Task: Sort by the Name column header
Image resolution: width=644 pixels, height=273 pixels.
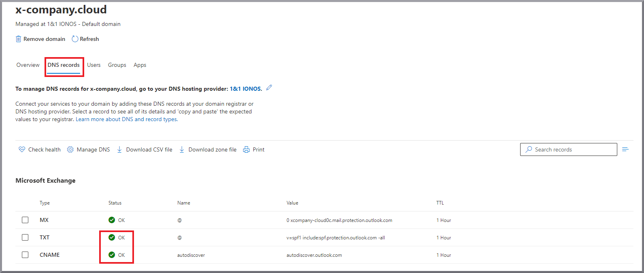Action: [x=184, y=203]
